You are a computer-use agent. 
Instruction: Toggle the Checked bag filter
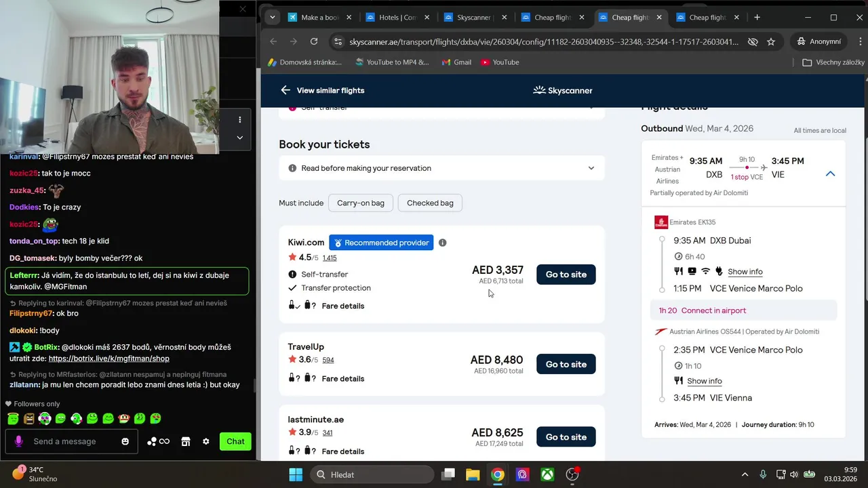pyautogui.click(x=430, y=203)
